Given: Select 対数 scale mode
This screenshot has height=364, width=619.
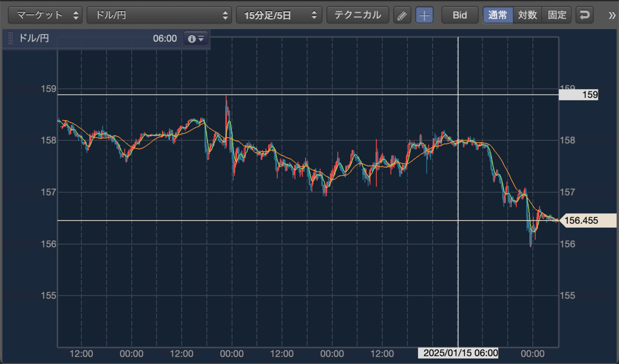Looking at the screenshot, I should pyautogui.click(x=528, y=15).
